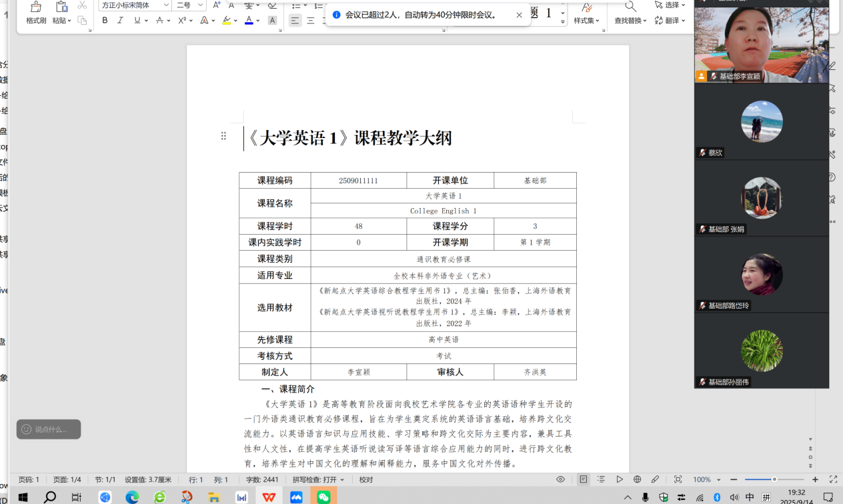Click the 校对 proofreading button in status bar
This screenshot has width=843, height=504.
coord(366,479)
